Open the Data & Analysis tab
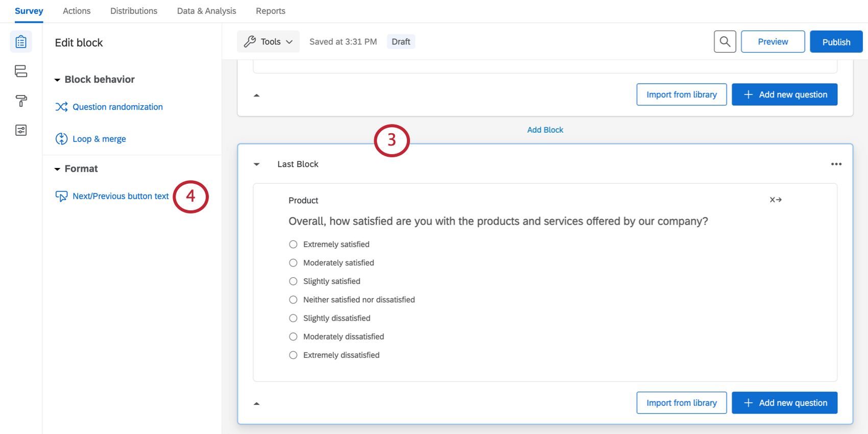The height and width of the screenshot is (434, 868). coord(206,11)
